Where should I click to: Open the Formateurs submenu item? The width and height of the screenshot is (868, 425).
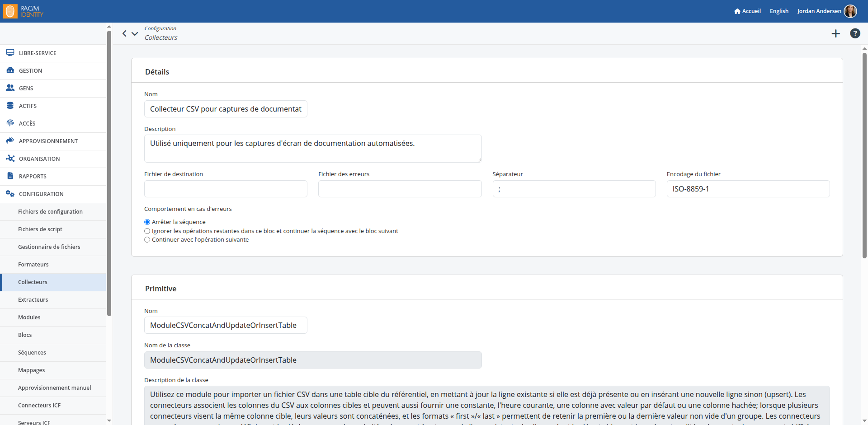coord(53,265)
